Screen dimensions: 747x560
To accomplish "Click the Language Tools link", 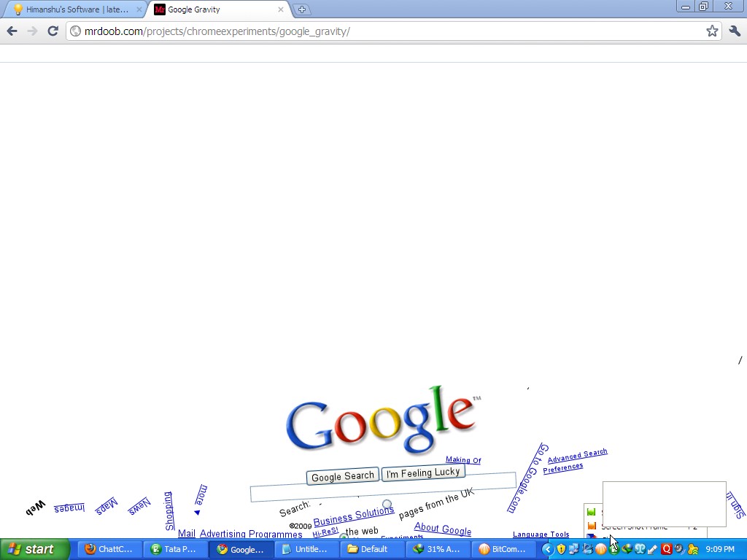I will 541,534.
